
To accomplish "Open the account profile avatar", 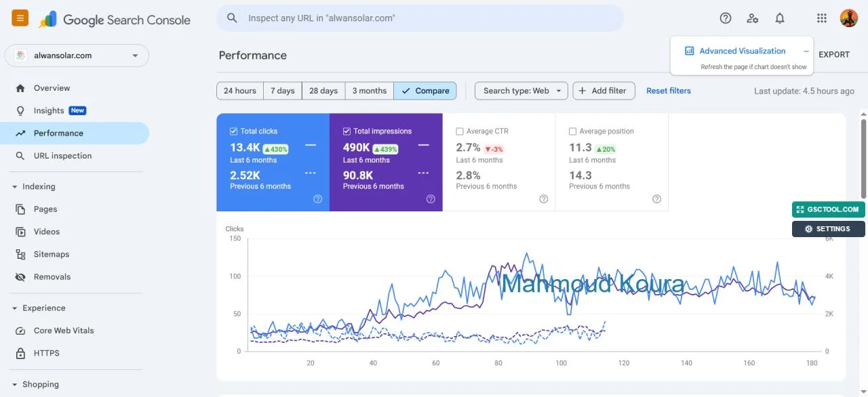I will pyautogui.click(x=849, y=18).
